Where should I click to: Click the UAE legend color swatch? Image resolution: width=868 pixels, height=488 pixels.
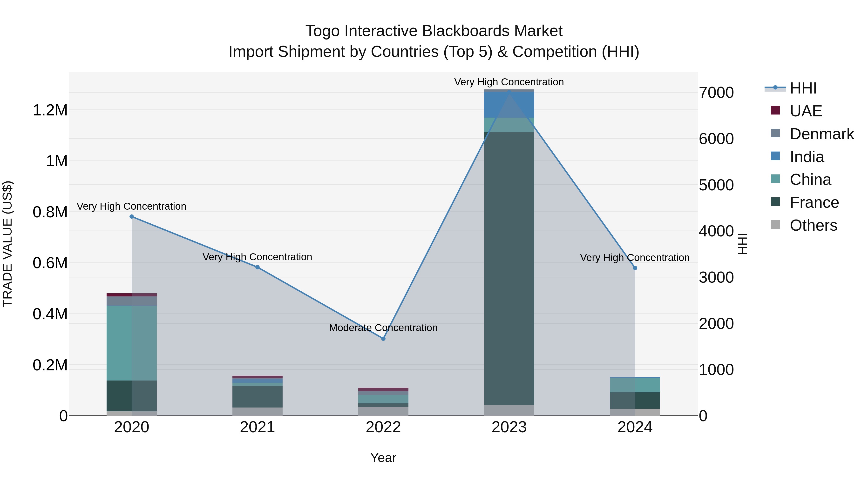(x=775, y=110)
